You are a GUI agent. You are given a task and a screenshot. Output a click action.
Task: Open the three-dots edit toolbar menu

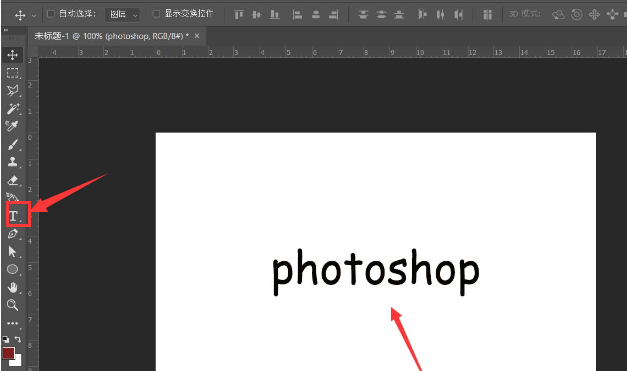pyautogui.click(x=12, y=323)
